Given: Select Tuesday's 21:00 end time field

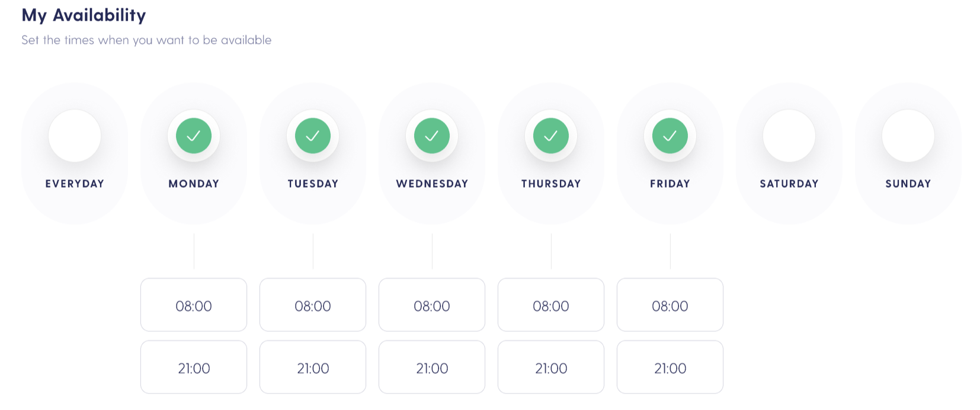Looking at the screenshot, I should (x=312, y=367).
